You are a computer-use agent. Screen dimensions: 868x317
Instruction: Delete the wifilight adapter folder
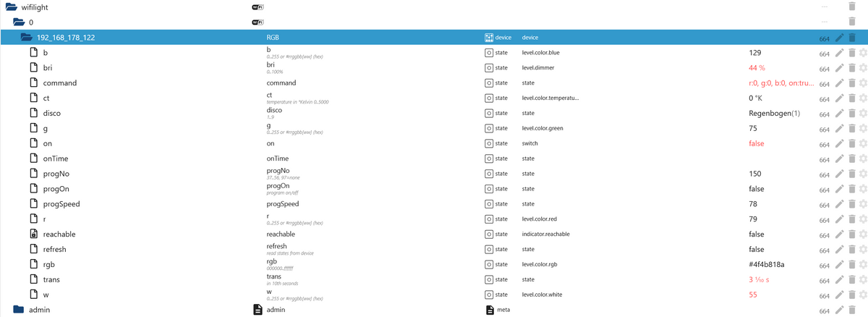[851, 7]
